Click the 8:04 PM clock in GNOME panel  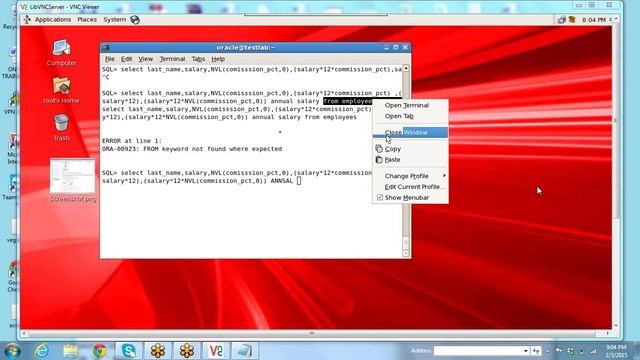(593, 20)
